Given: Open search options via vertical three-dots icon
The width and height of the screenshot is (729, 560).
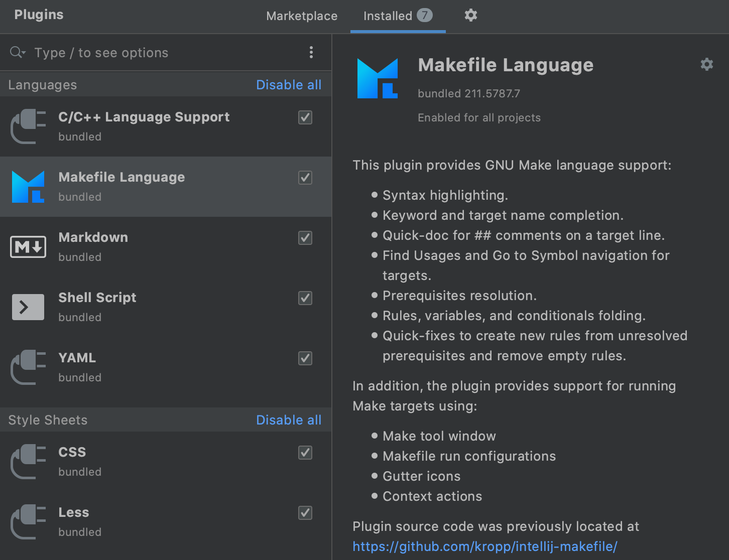Looking at the screenshot, I should point(311,52).
